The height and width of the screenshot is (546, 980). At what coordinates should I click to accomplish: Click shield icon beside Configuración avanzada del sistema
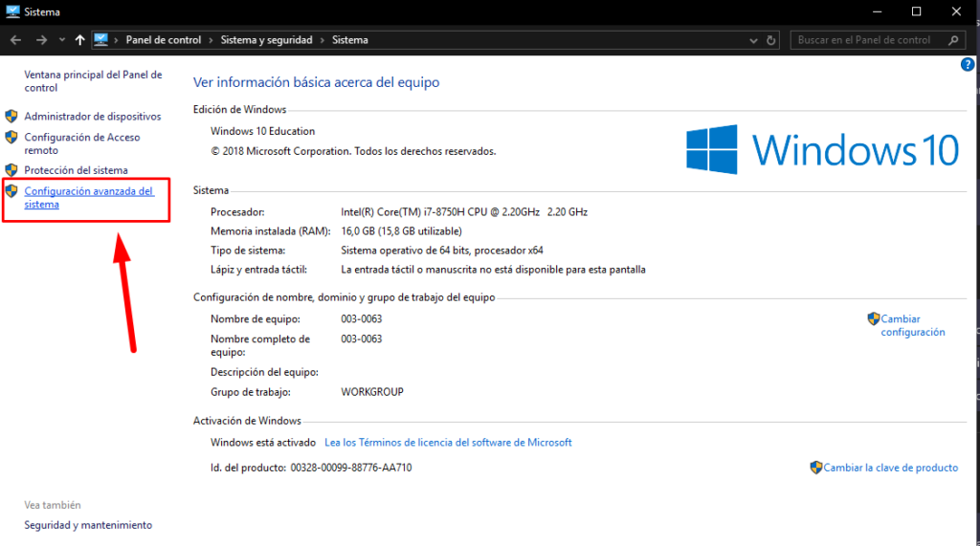click(11, 190)
